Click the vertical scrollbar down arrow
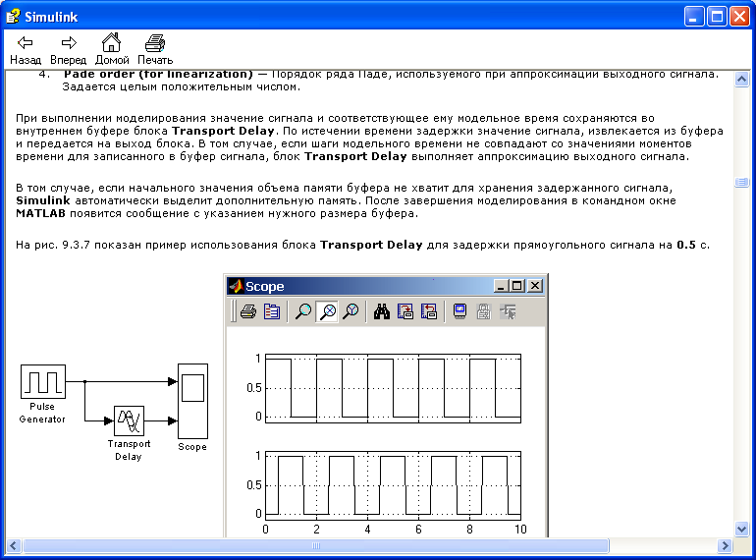 click(741, 530)
